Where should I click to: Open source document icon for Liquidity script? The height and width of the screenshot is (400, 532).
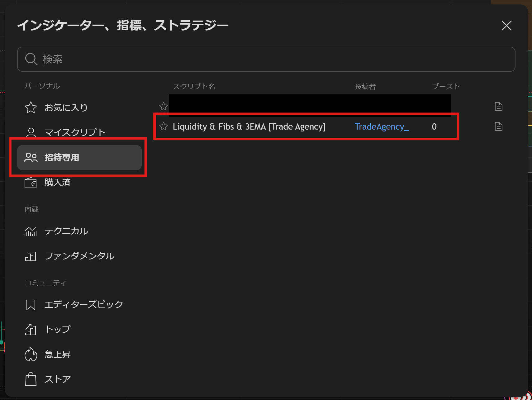(498, 126)
